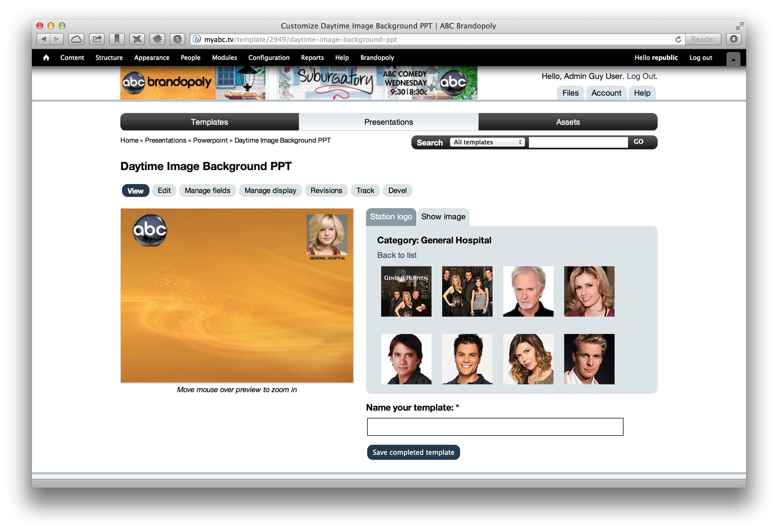This screenshot has width=778, height=532.
Task: Switch to the Show image tab
Action: tap(443, 217)
